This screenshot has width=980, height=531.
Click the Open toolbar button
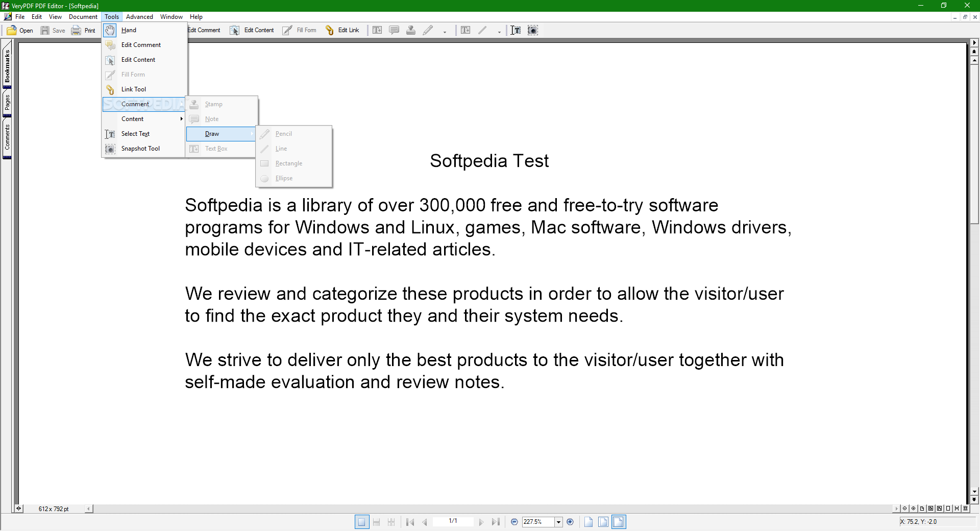tap(20, 31)
